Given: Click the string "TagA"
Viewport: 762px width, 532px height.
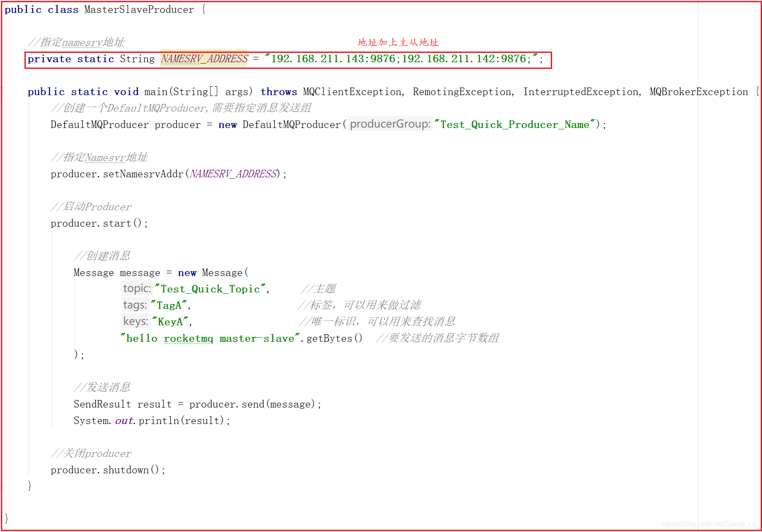Looking at the screenshot, I should (x=169, y=305).
